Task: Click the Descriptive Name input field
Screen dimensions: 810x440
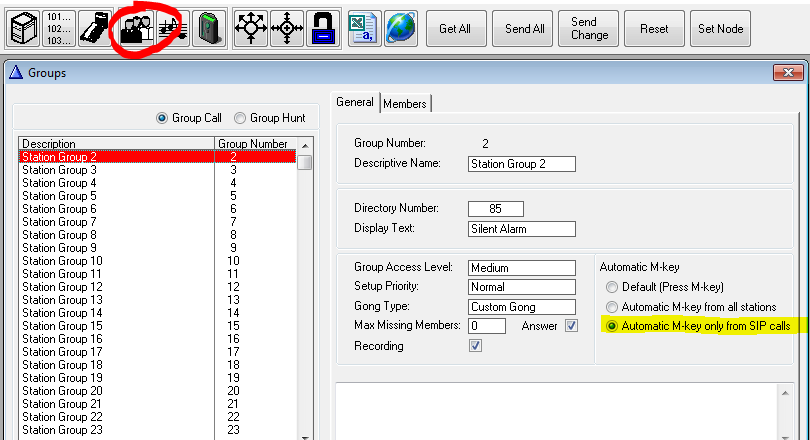Action: click(x=522, y=164)
